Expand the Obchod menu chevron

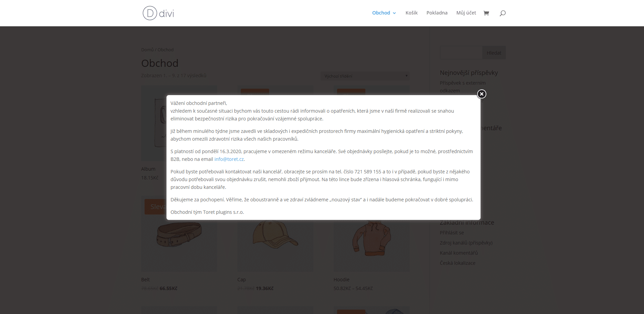pos(394,13)
